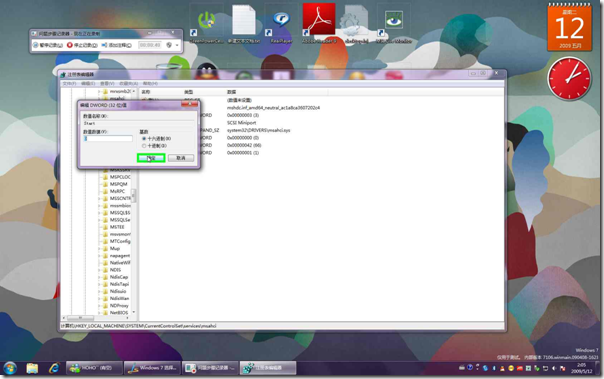Click the red analog clock gadget
The width and height of the screenshot is (604, 379).
569,78
